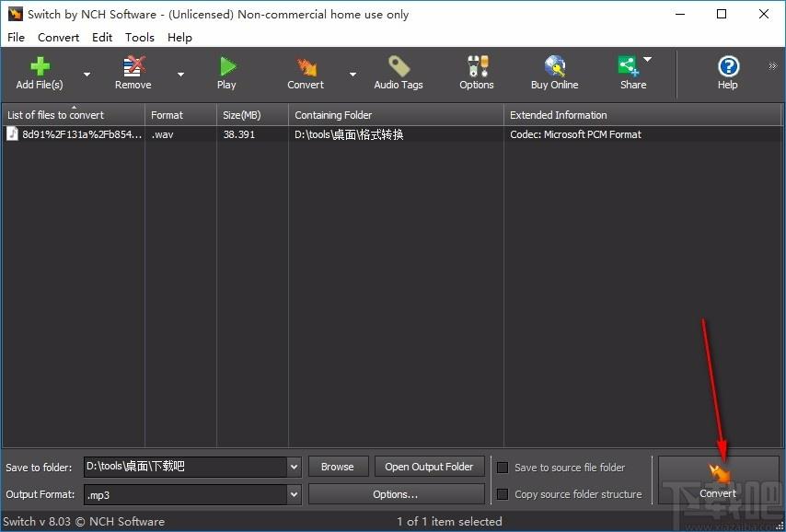
Task: Click the Switch app icon in title bar
Action: (15, 14)
